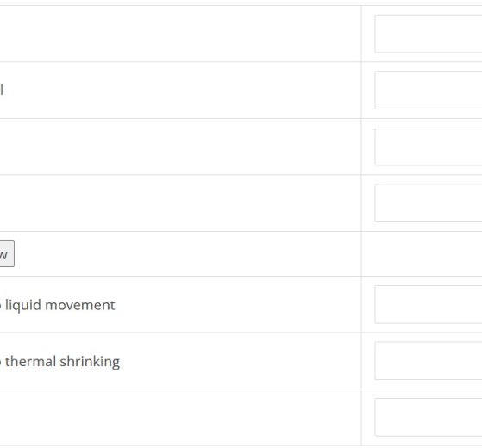
Task: Click the "liquid movement" label text
Action: tap(60, 305)
